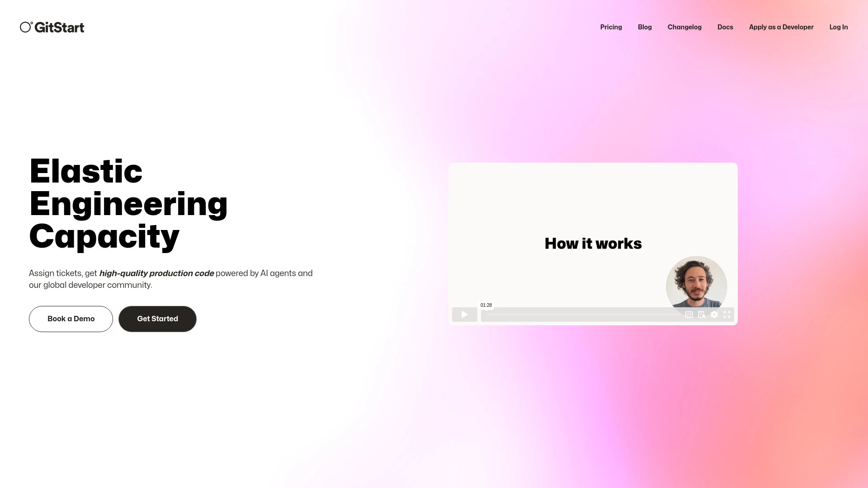Click the Get Started button
This screenshot has height=488, width=868.
click(157, 319)
